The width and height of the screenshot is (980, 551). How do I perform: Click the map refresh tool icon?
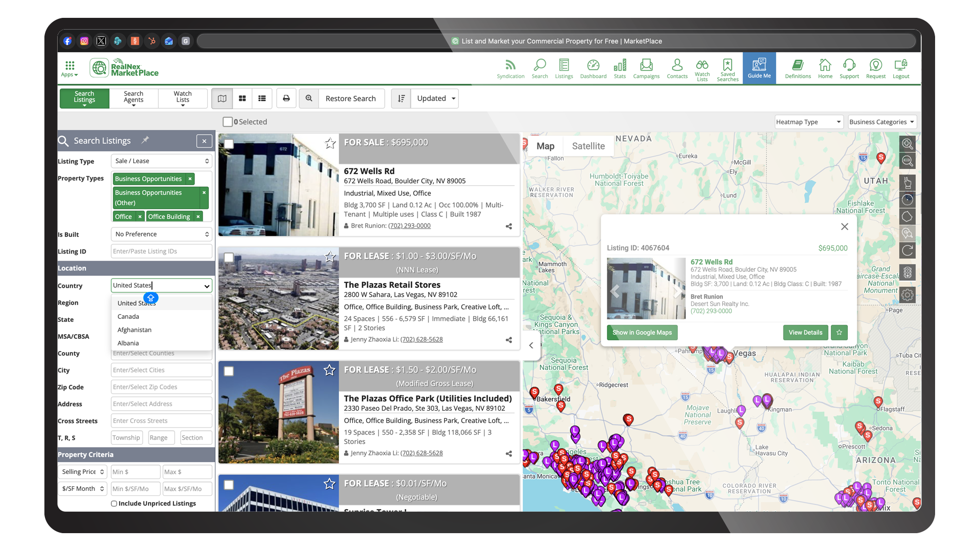coord(907,251)
